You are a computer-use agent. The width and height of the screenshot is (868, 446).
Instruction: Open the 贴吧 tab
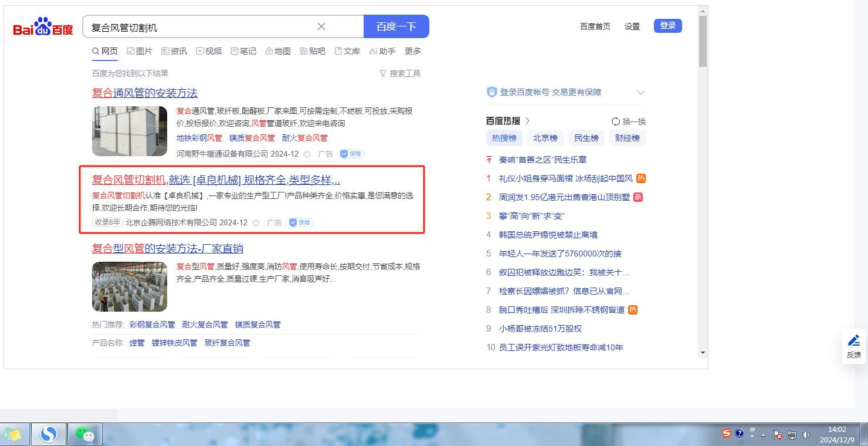[313, 51]
